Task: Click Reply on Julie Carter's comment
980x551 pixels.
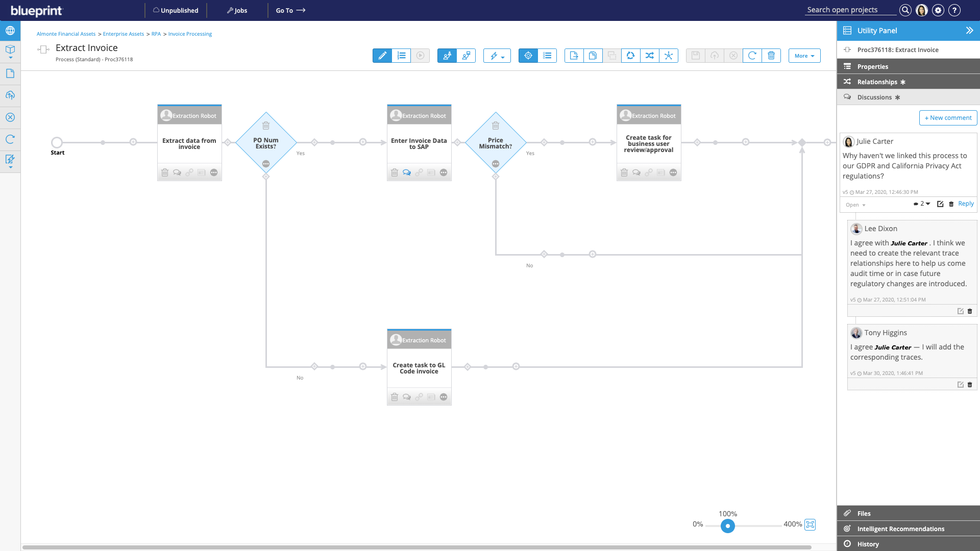Action: pyautogui.click(x=965, y=204)
